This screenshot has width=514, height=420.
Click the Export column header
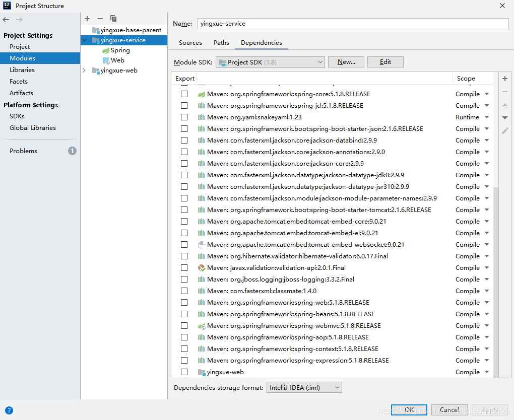184,78
